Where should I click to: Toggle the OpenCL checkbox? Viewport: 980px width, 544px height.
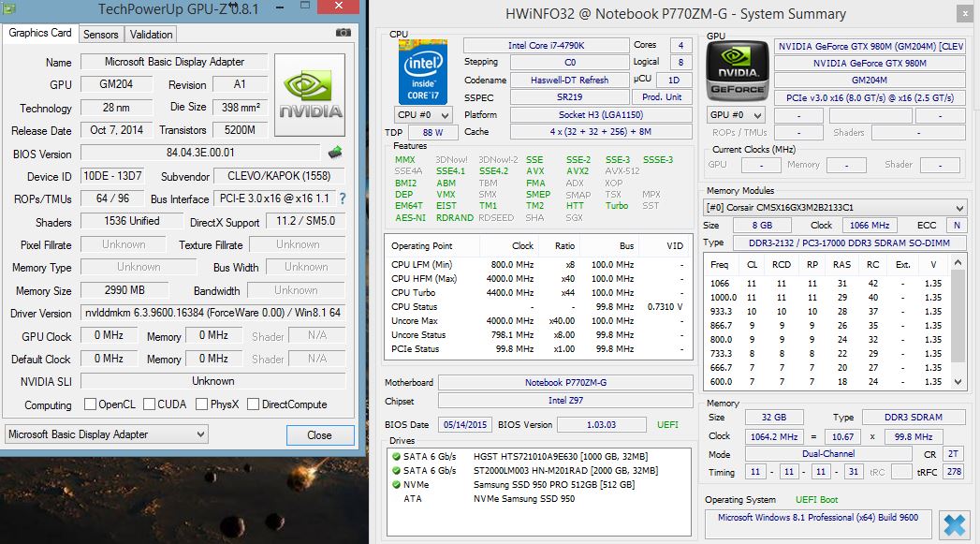click(x=90, y=404)
